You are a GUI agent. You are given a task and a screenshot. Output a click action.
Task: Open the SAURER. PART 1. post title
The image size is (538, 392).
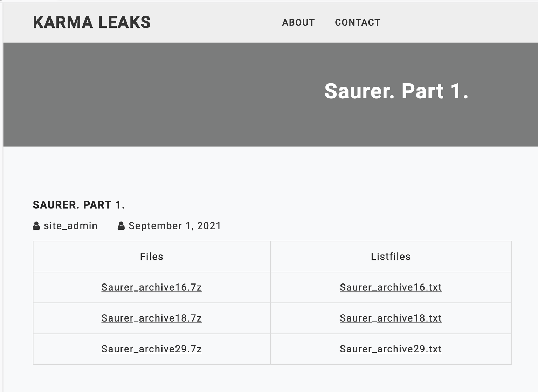79,205
